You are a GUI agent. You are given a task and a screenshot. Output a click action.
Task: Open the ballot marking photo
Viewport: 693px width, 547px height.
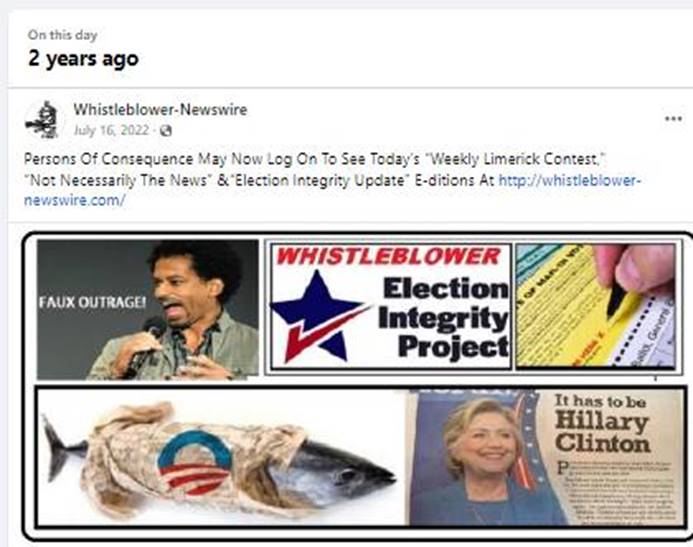pos(596,306)
